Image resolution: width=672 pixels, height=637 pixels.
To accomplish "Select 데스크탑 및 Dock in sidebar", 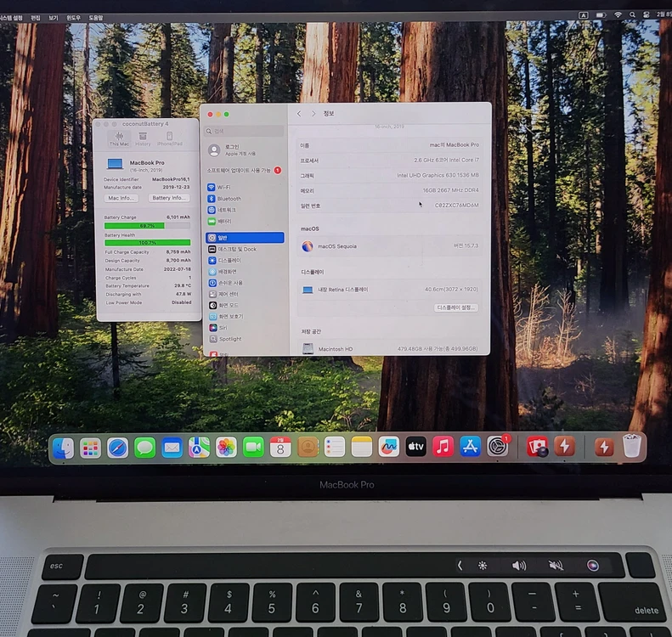I will (x=245, y=249).
